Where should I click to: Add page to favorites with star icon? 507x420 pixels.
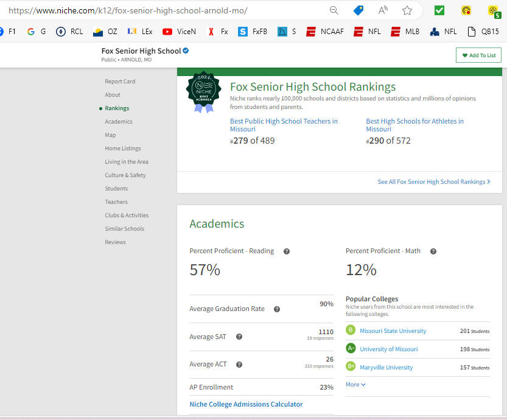click(x=407, y=10)
